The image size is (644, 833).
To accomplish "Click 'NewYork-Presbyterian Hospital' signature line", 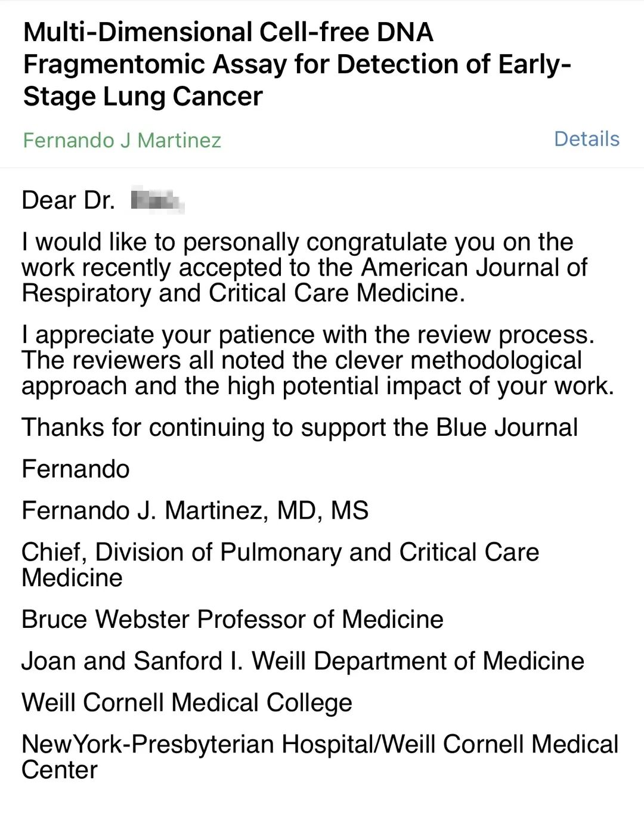I will pos(320,744).
